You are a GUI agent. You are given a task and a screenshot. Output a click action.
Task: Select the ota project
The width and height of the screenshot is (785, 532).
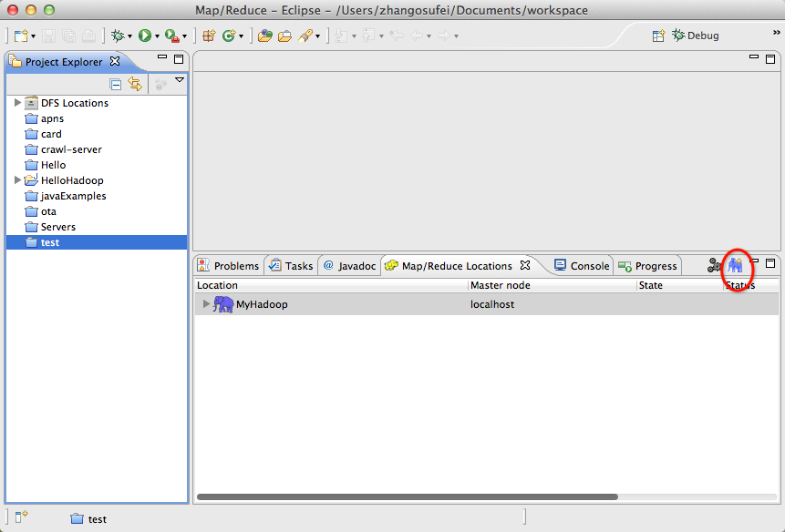point(48,211)
